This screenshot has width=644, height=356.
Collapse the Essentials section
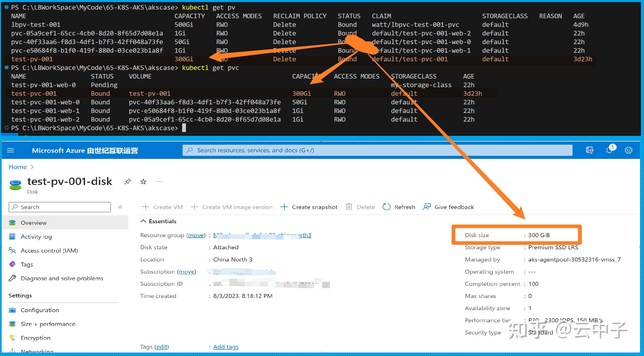point(143,221)
